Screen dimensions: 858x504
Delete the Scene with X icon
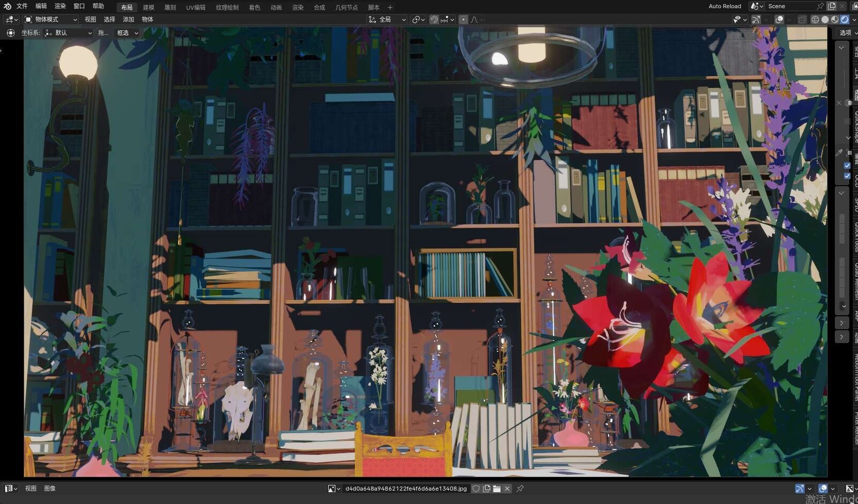(842, 6)
